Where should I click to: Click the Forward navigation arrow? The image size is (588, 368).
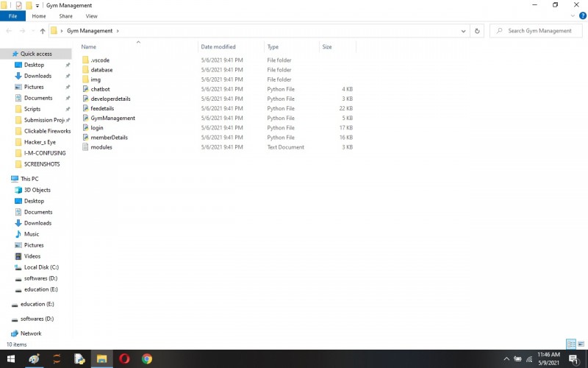[x=22, y=31]
